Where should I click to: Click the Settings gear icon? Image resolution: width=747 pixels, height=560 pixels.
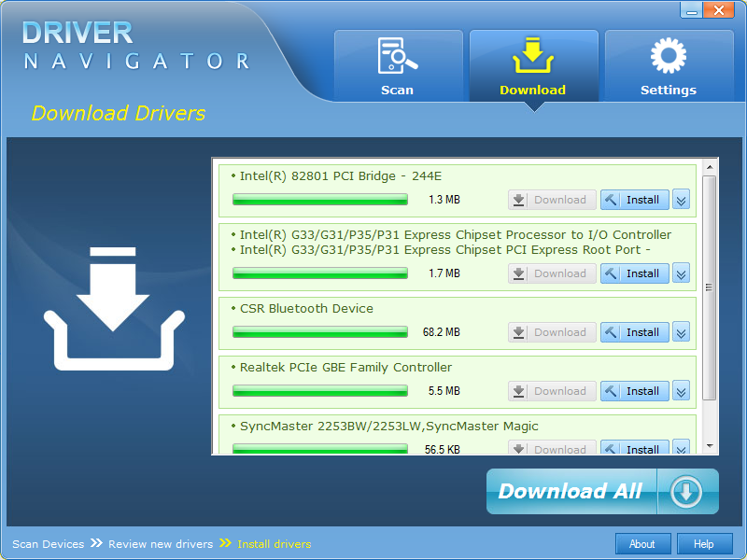tap(669, 55)
